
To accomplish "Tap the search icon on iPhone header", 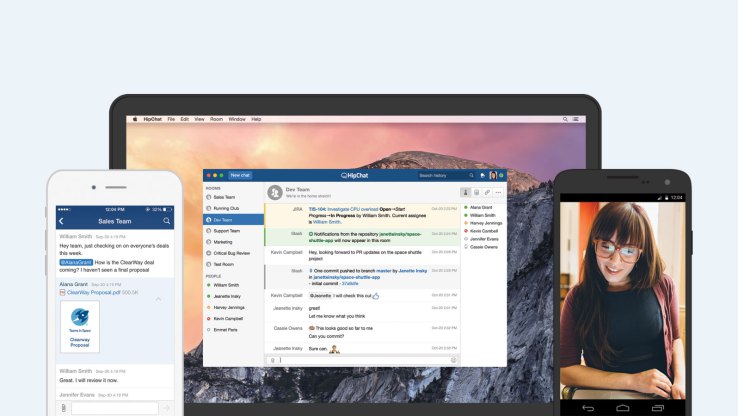I will click(167, 221).
